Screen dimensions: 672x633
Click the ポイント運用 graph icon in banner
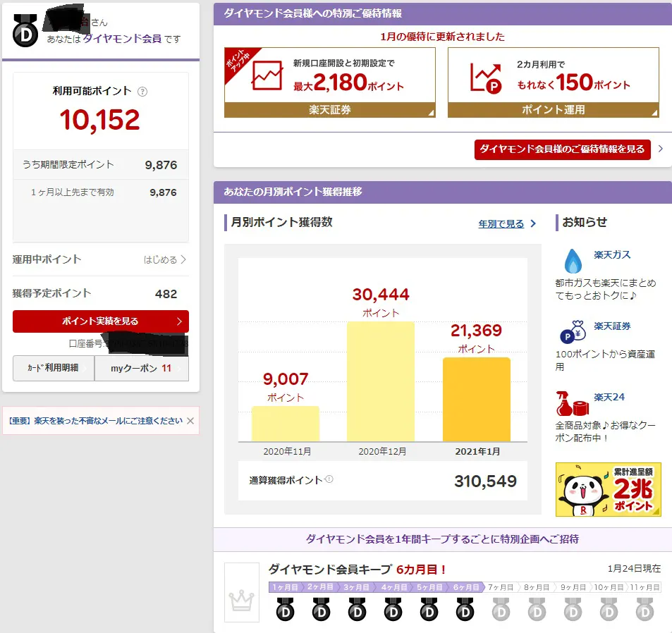point(486,78)
